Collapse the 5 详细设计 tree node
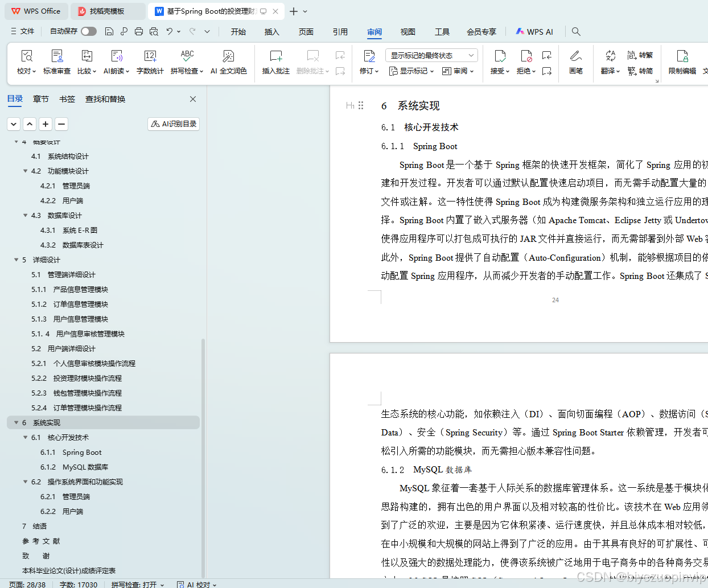Viewport: 708px width, 588px height. point(16,260)
